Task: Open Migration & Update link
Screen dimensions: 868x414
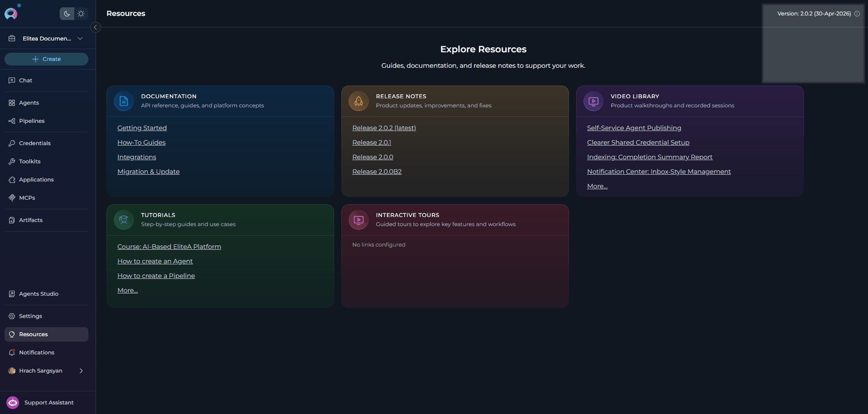Action: coord(148,172)
